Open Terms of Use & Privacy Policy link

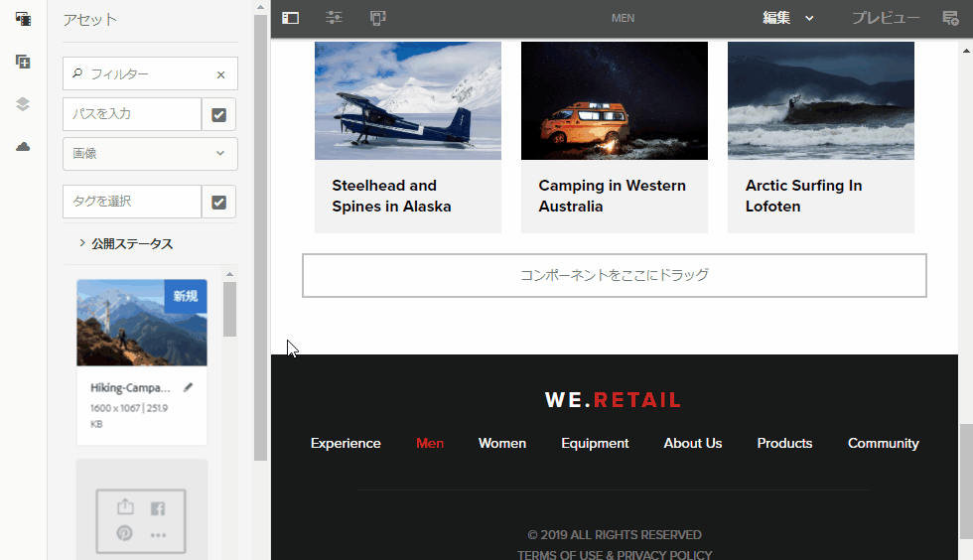coord(615,554)
